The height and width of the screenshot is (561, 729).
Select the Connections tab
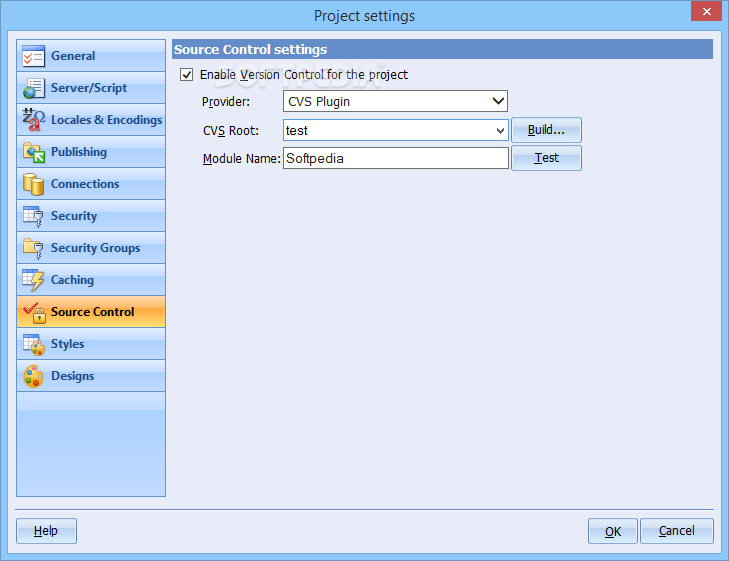tap(91, 184)
